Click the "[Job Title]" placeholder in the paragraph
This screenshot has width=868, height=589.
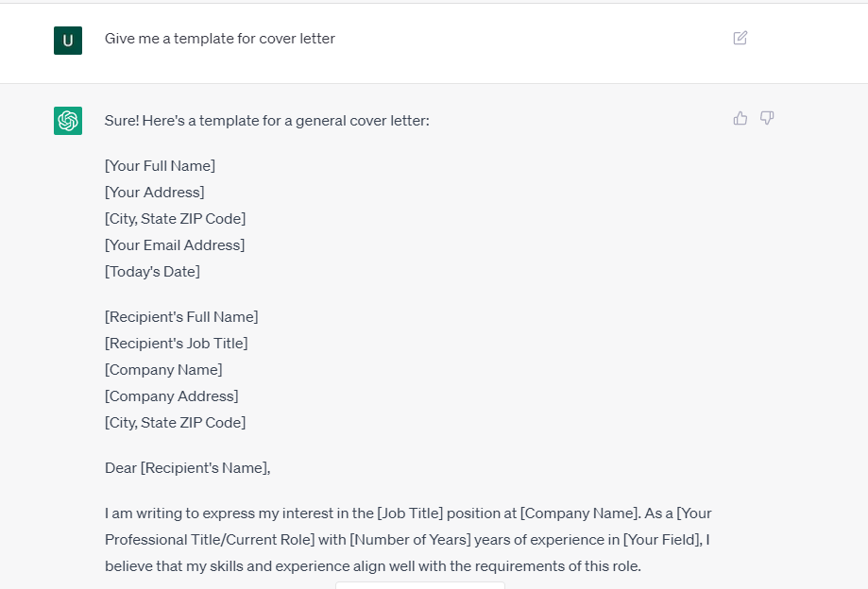(x=410, y=513)
